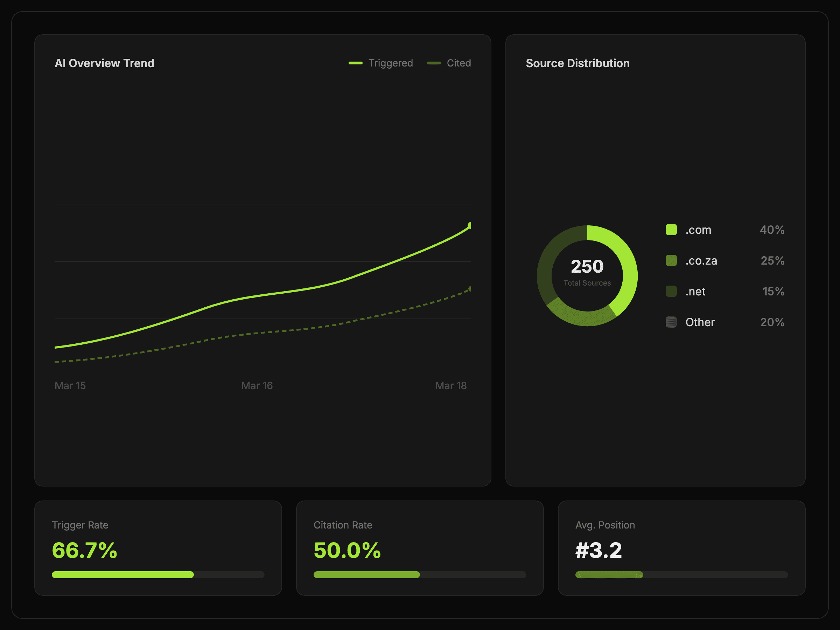Click the .com green color swatch
Image resolution: width=840 pixels, height=630 pixels.
[x=671, y=230]
